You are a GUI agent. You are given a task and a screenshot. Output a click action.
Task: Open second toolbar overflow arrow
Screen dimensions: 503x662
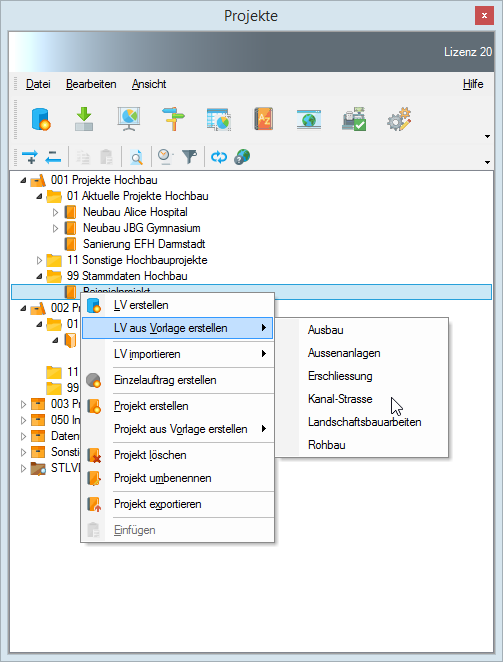click(x=487, y=162)
